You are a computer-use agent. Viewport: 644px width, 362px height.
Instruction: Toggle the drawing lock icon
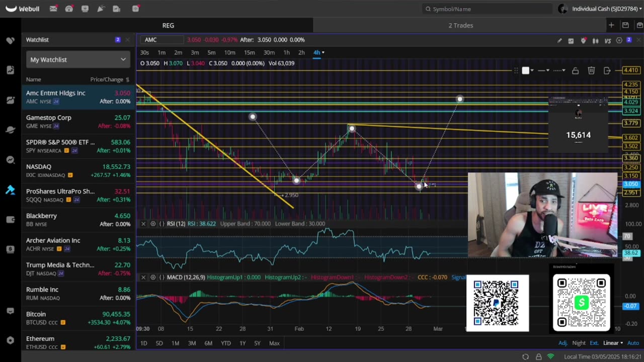tap(576, 71)
